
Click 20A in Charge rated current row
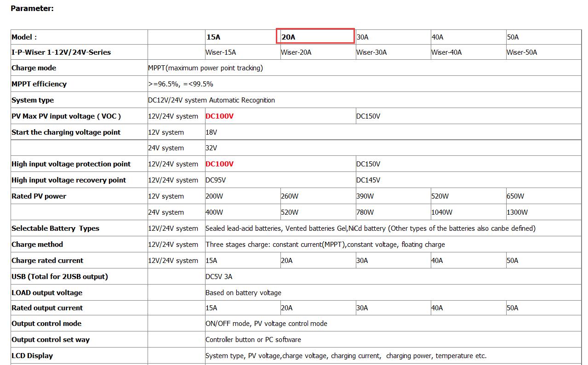click(287, 261)
